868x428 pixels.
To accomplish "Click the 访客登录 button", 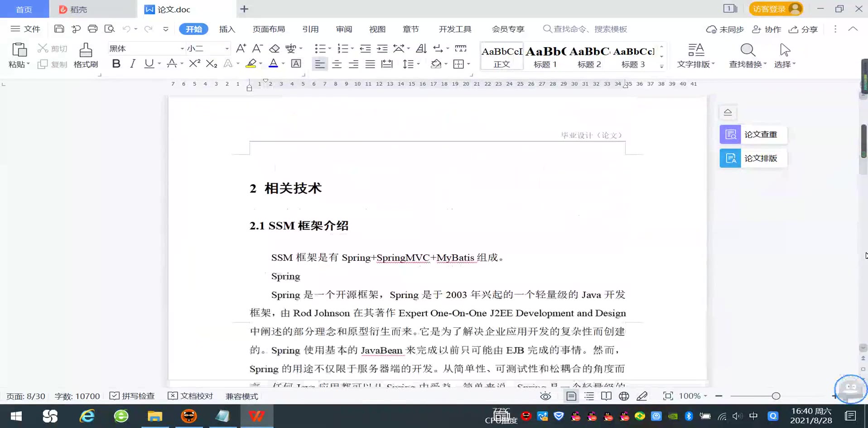I will click(x=776, y=9).
